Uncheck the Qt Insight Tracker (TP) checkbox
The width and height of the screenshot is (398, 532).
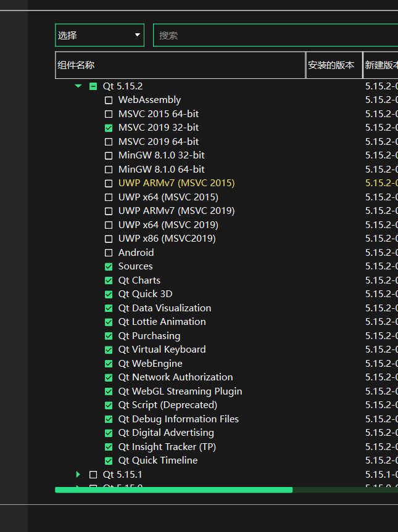pos(109,447)
